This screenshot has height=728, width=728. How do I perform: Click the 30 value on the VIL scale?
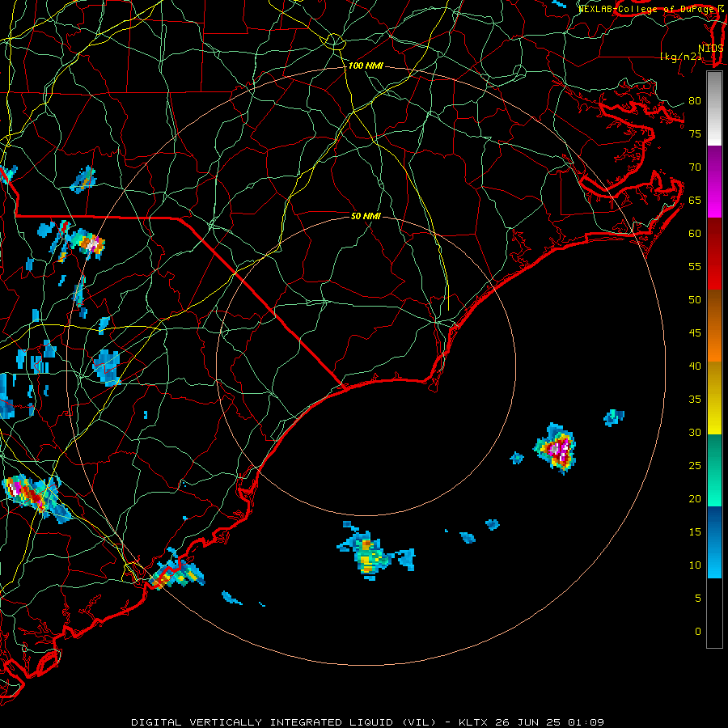[695, 432]
